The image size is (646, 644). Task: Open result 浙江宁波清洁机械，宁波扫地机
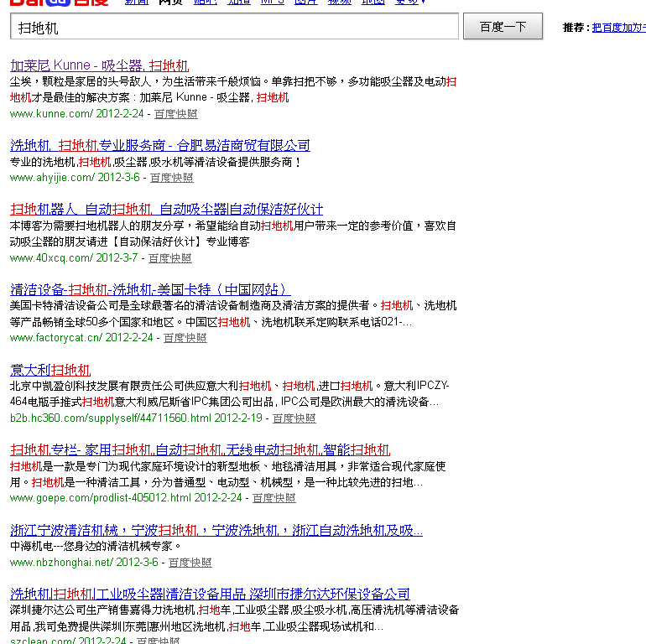pyautogui.click(x=216, y=530)
